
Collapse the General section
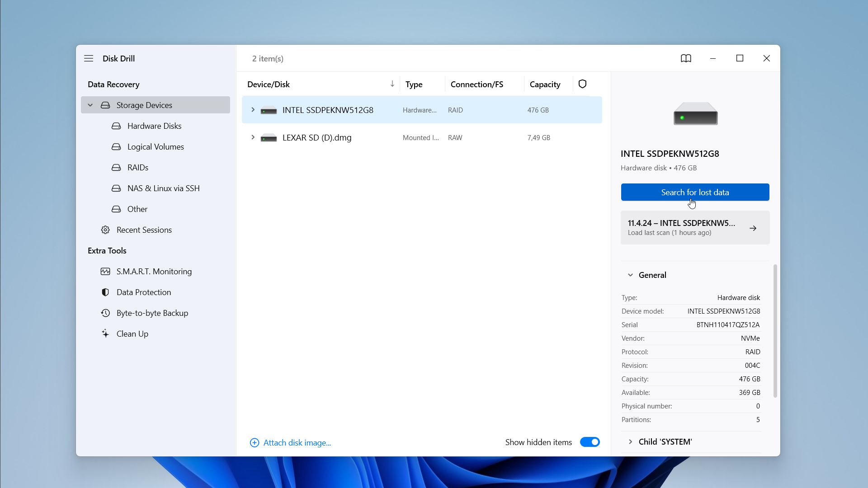click(630, 275)
